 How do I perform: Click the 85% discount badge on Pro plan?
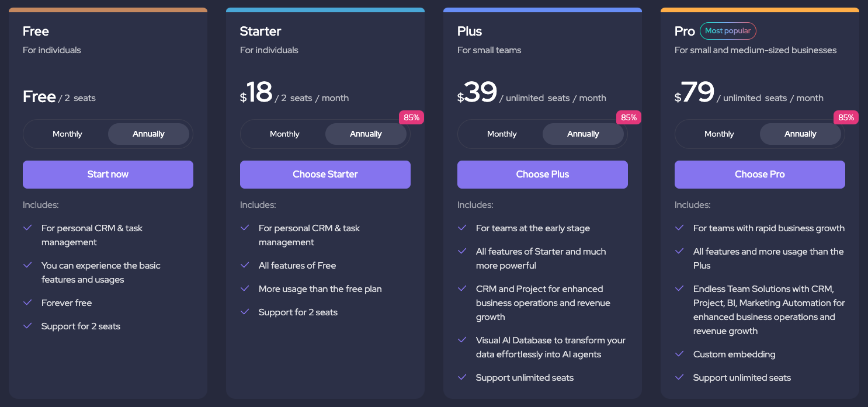point(846,117)
